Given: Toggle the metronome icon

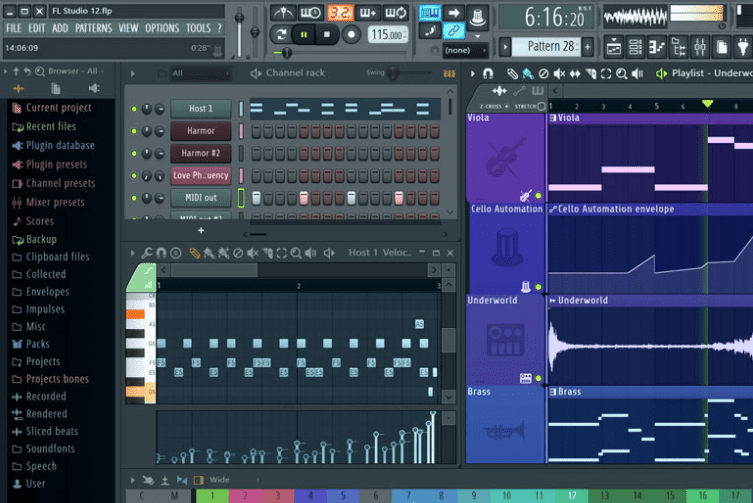Looking at the screenshot, I should point(283,12).
